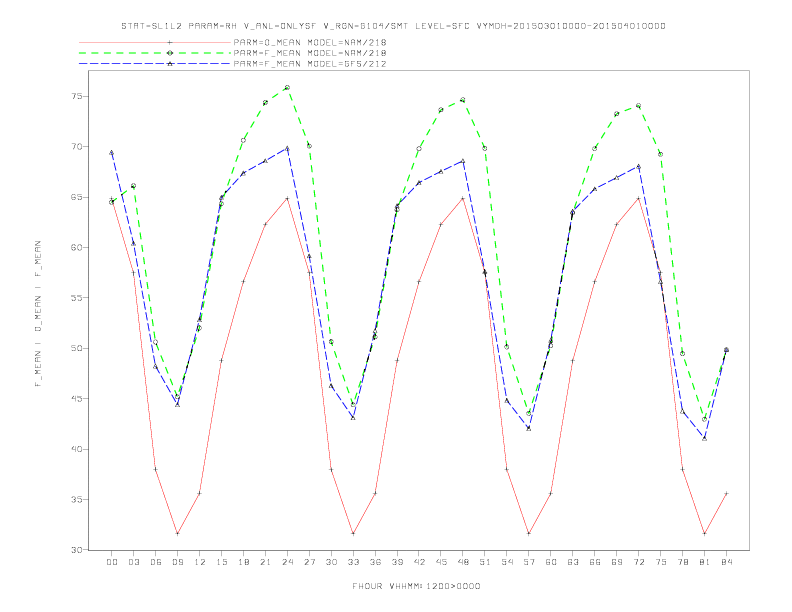The height and width of the screenshot is (612, 792).
Task: Click red plus data point at hour 57 minimum
Action: click(529, 533)
